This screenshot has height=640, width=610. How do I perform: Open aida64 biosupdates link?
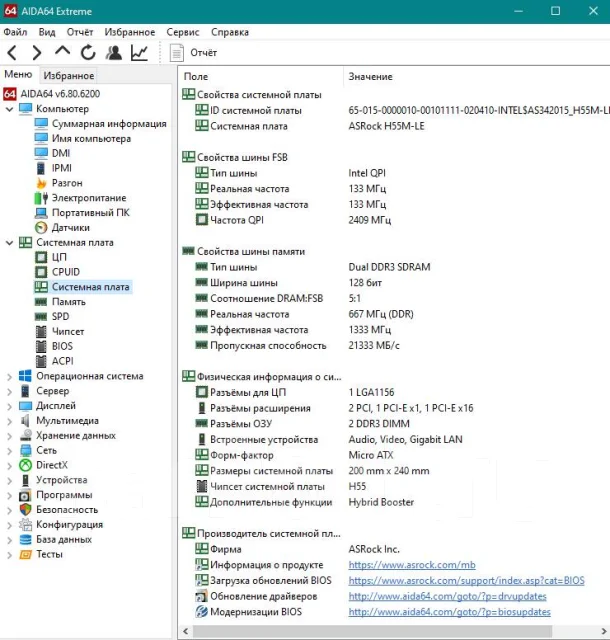click(450, 612)
